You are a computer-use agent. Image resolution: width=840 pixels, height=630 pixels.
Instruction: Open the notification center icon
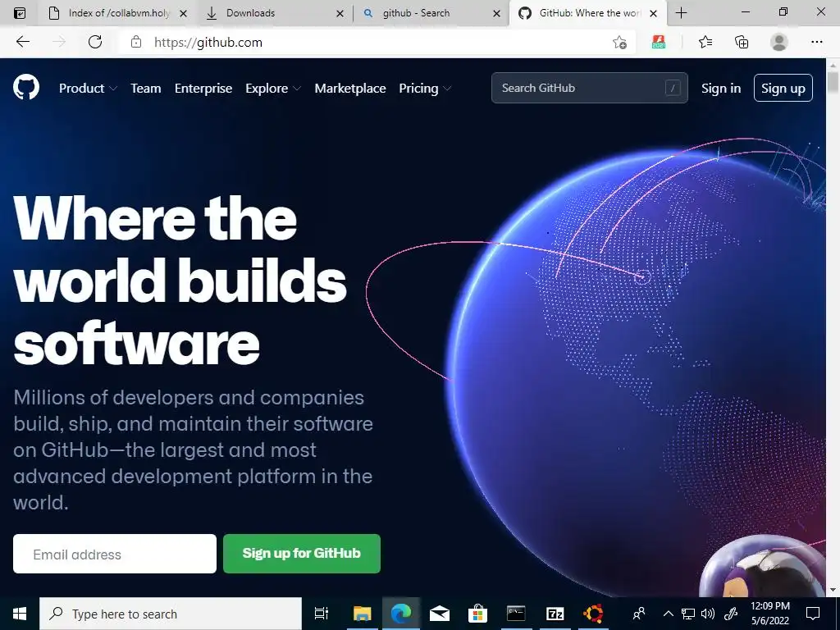[813, 614]
